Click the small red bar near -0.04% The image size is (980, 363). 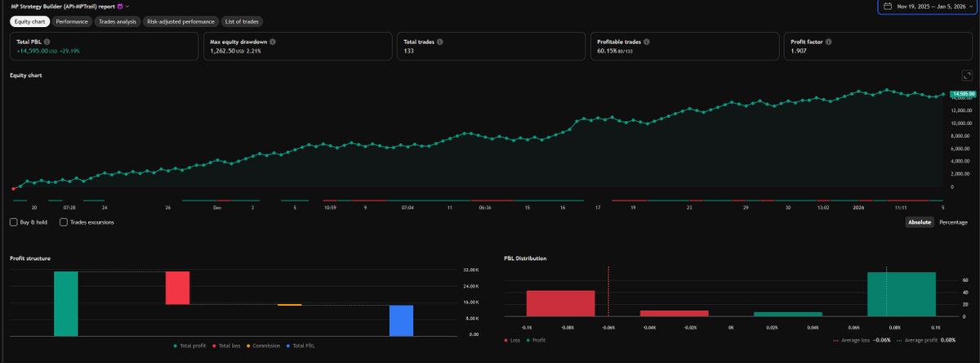tap(675, 313)
